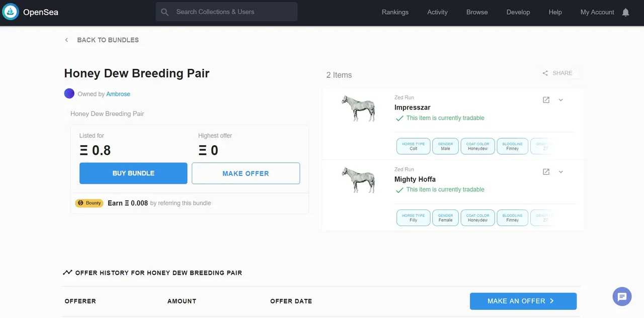Screen dimensions: 644x318
Task: Click the Earn Ξ 0.008 bounty text
Action: [128, 203]
